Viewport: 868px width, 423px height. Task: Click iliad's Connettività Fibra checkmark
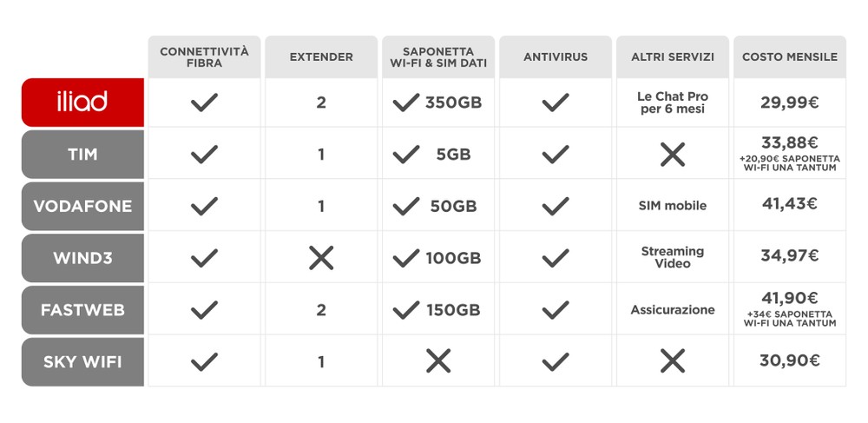pos(204,102)
